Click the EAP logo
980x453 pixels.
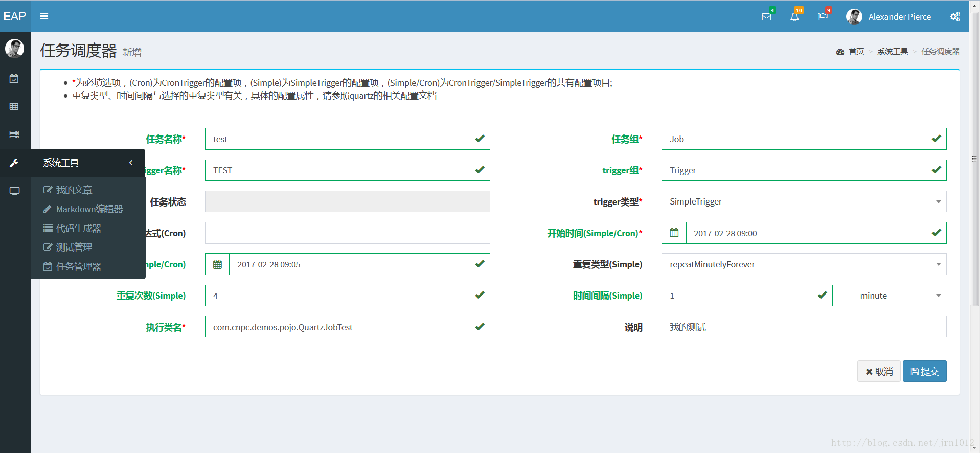pos(15,16)
